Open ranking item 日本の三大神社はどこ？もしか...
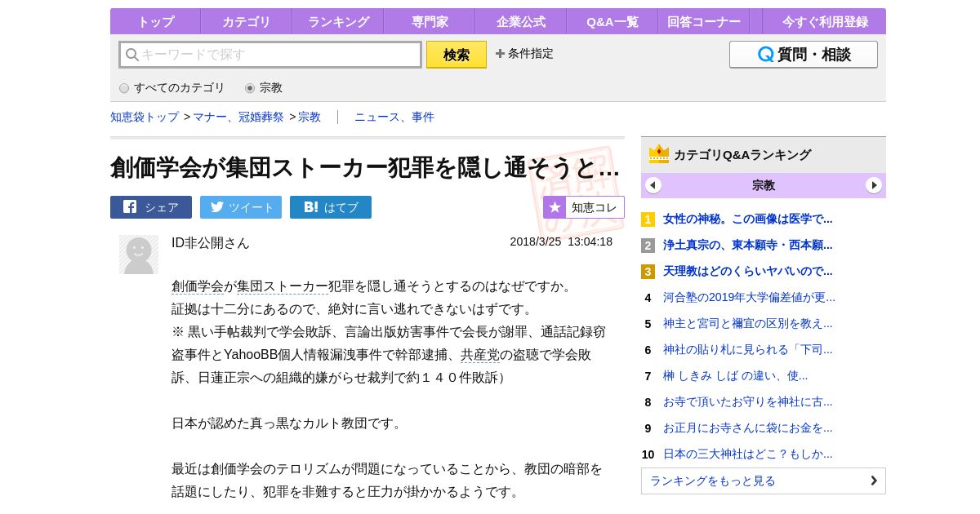Viewport: 980px width, 514px height. pos(748,454)
